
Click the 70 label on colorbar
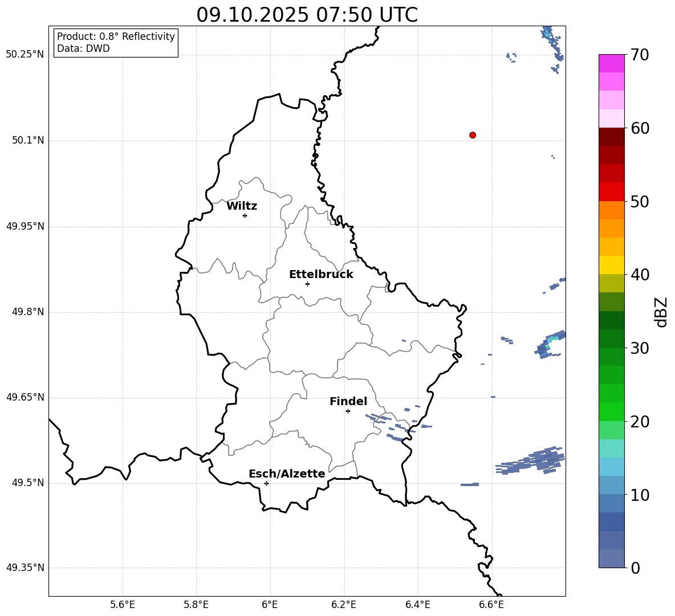(x=640, y=55)
